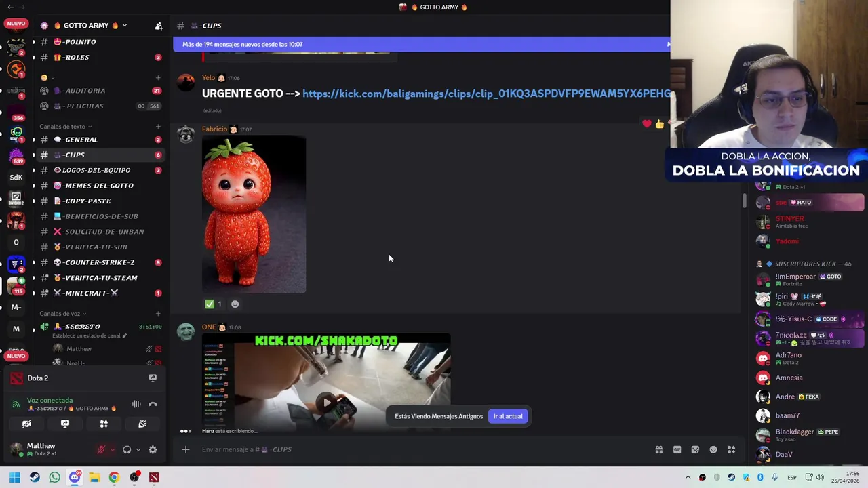Open invite members icon beside server name
Viewport: 868px width, 488px height.
pyautogui.click(x=159, y=26)
